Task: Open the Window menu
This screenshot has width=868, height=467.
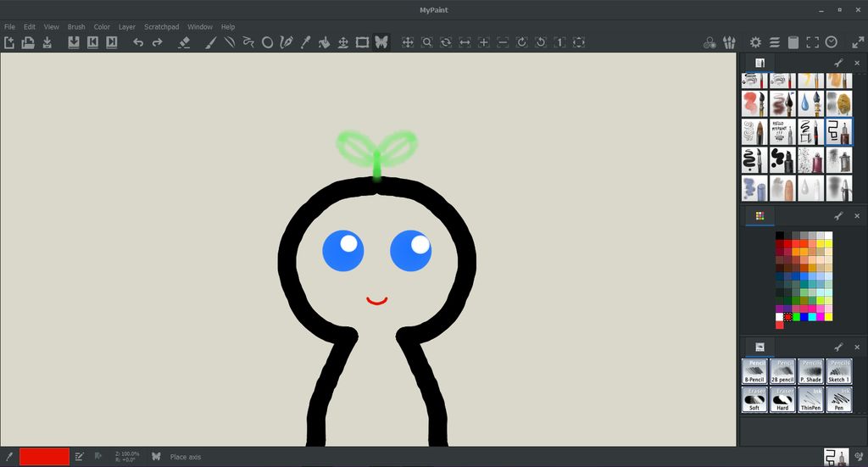Action: (200, 26)
